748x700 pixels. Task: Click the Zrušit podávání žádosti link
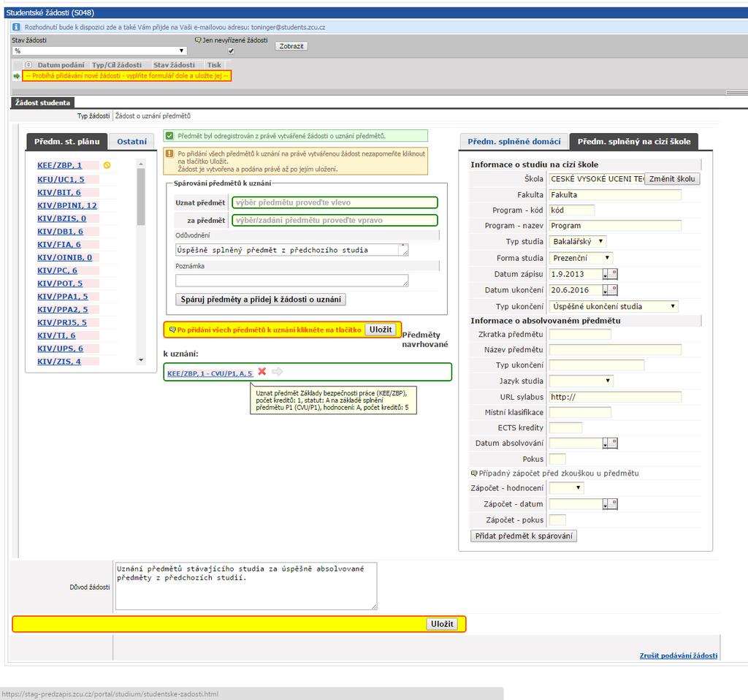(679, 655)
